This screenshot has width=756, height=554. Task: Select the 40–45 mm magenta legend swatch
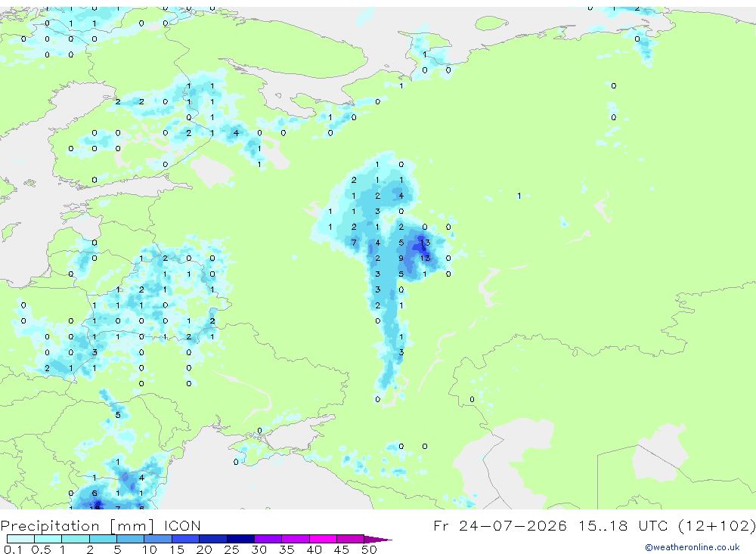(323, 539)
